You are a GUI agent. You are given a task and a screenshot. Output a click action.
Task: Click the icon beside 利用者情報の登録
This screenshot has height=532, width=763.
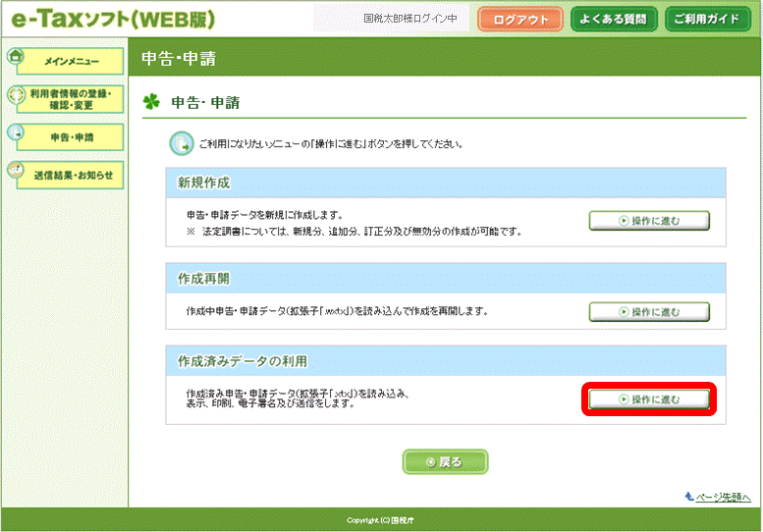point(16,93)
